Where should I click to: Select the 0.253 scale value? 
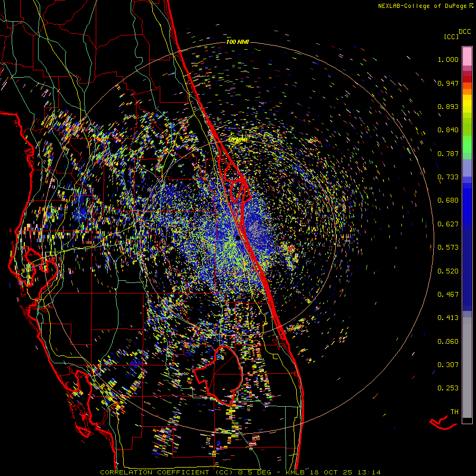(448, 388)
